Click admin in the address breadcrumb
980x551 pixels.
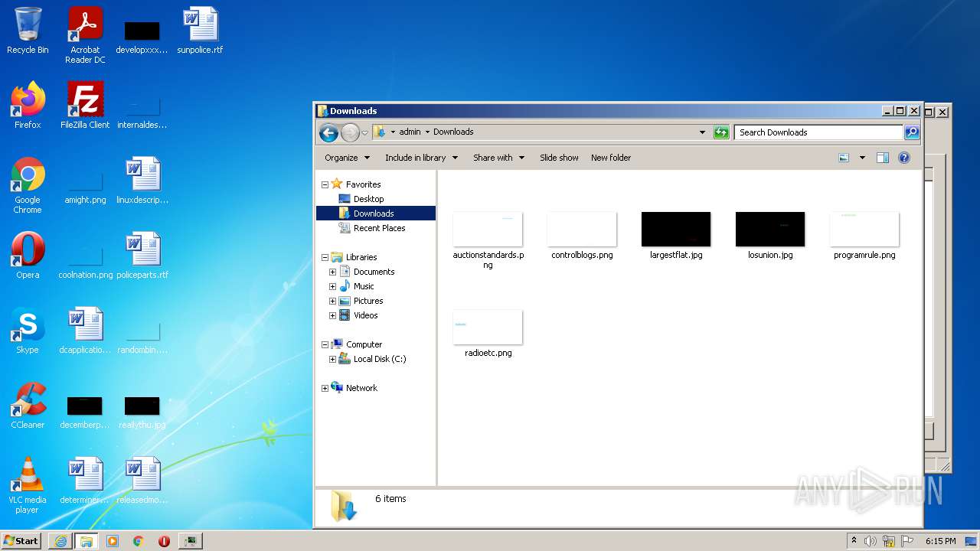point(410,132)
